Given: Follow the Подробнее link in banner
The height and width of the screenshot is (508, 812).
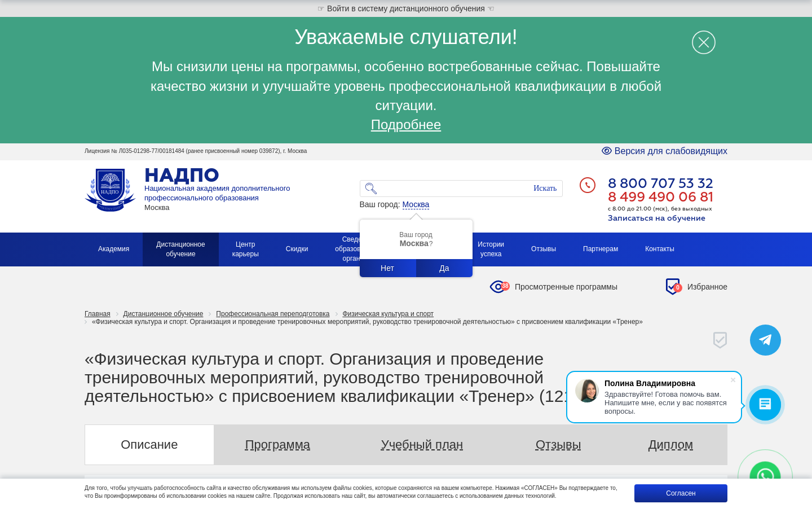Looking at the screenshot, I should [x=406, y=125].
